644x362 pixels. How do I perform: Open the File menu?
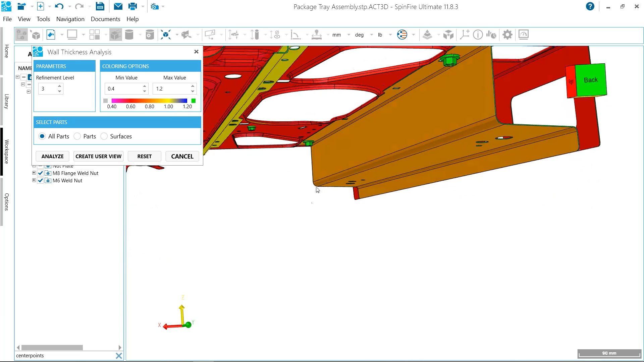[x=7, y=19]
